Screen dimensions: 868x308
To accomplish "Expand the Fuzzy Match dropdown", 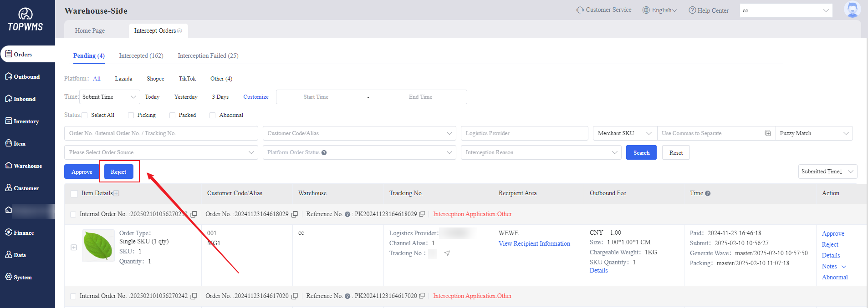I will tap(813, 133).
